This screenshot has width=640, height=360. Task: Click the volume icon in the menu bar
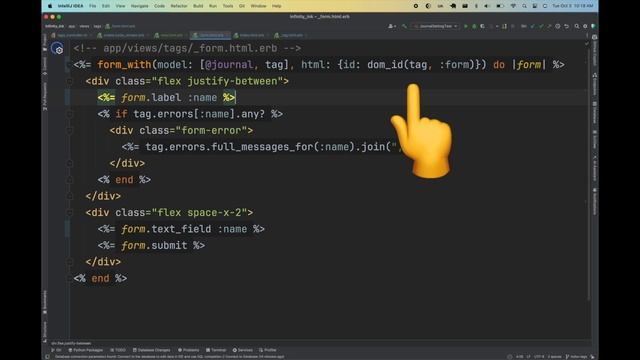(x=487, y=6)
